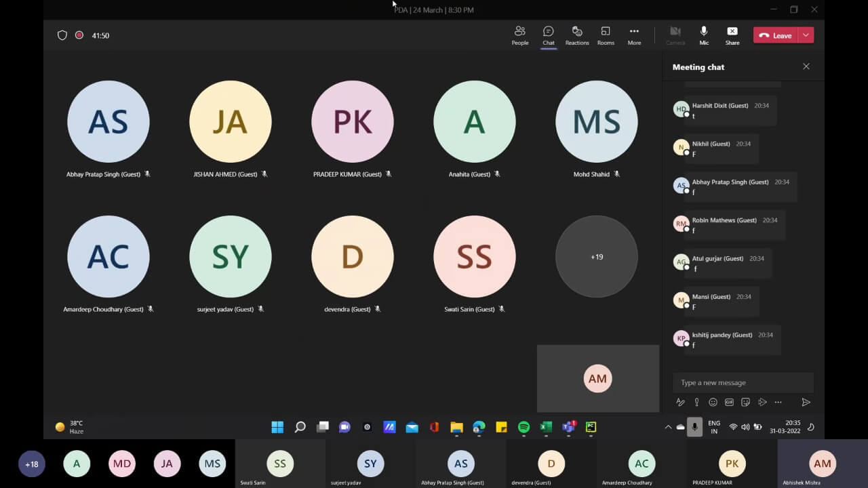Open the Rooms option

606,35
